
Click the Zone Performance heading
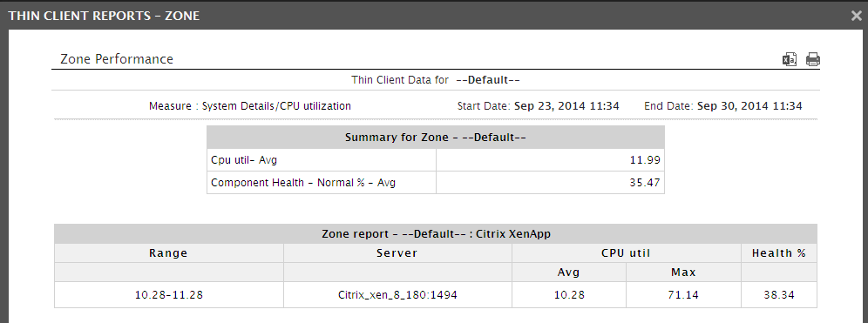coord(117,59)
